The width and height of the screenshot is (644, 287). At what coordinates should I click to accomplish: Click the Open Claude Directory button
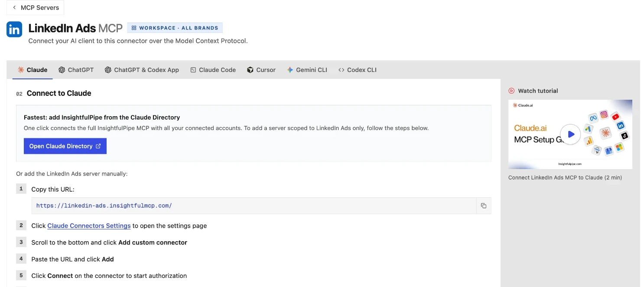pyautogui.click(x=65, y=146)
